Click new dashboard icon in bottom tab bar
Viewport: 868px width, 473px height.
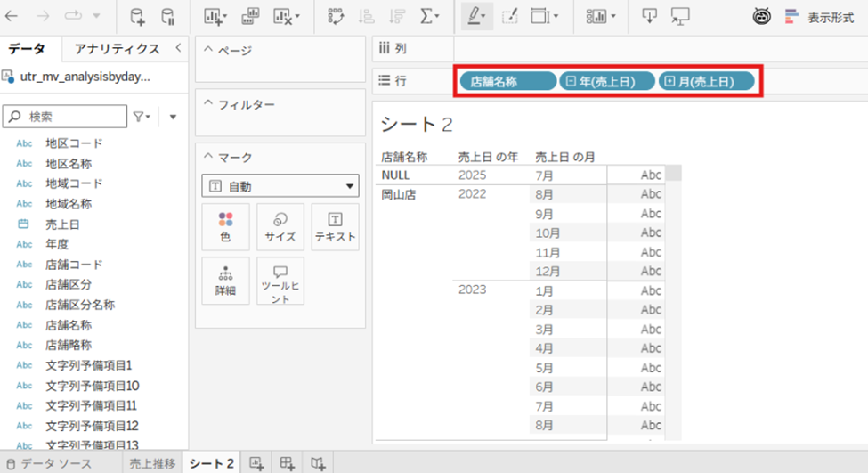point(287,463)
